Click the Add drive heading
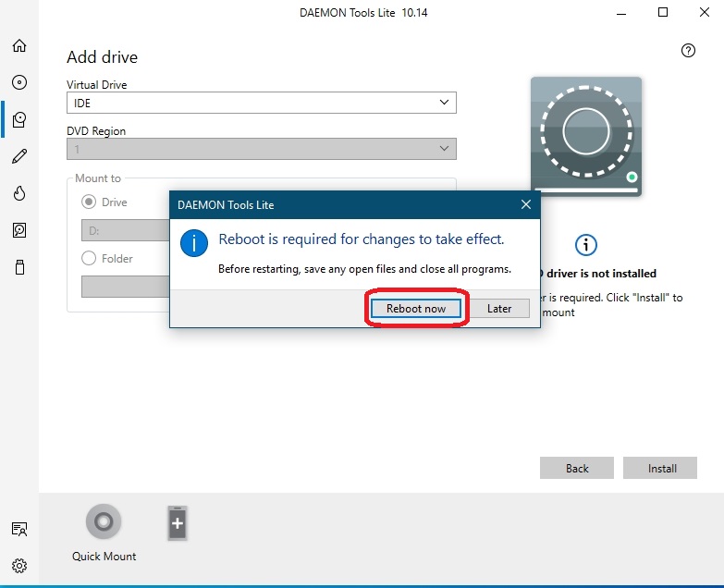 [x=102, y=56]
